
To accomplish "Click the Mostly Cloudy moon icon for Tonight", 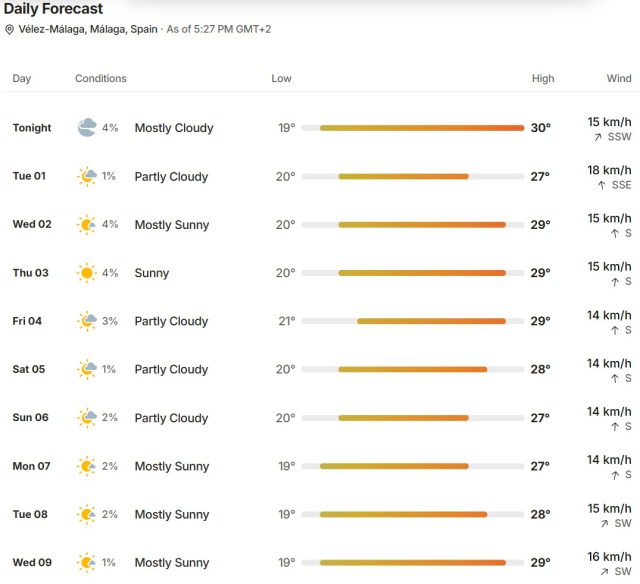I will pos(87,127).
